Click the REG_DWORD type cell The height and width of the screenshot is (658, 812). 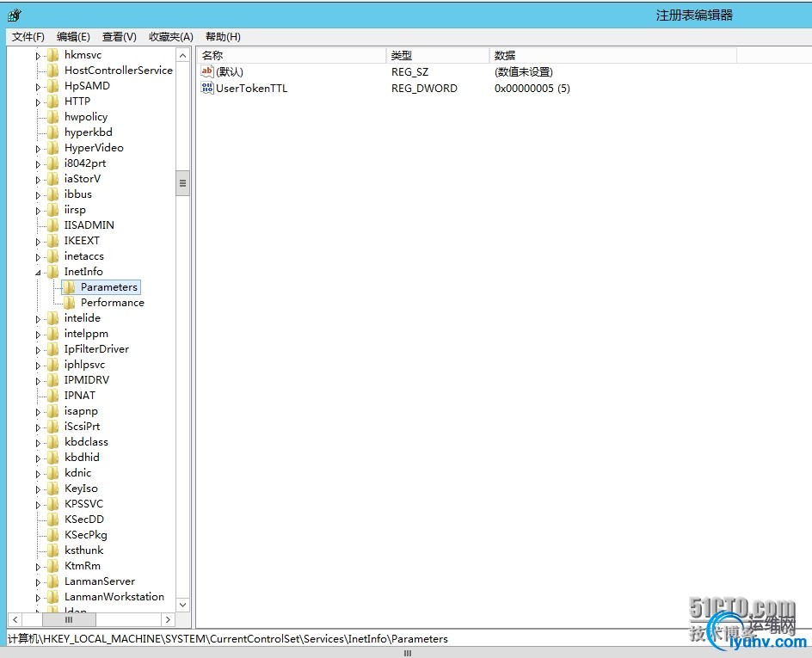(x=424, y=89)
